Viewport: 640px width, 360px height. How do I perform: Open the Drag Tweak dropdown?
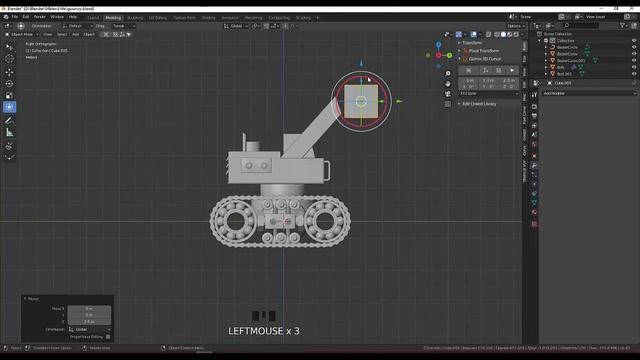pos(124,26)
